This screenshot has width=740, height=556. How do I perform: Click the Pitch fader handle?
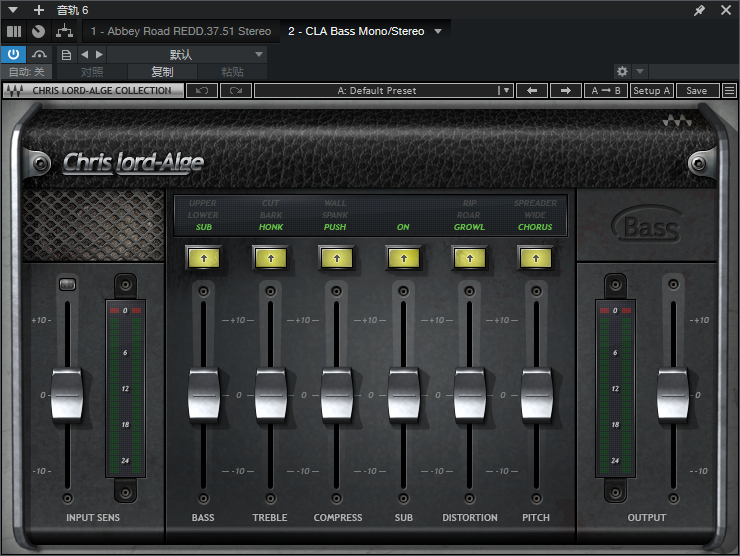coord(537,395)
